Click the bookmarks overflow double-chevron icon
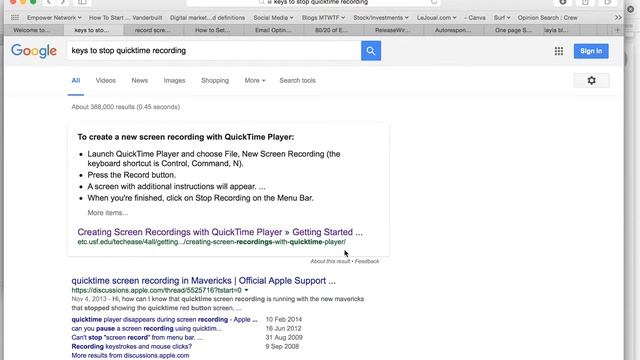Screen dimensions: 640x360 618,18
